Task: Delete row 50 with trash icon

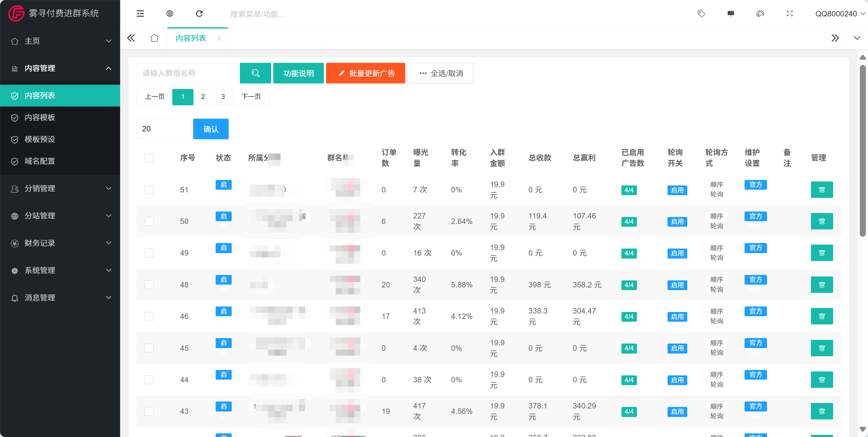Action: point(822,221)
